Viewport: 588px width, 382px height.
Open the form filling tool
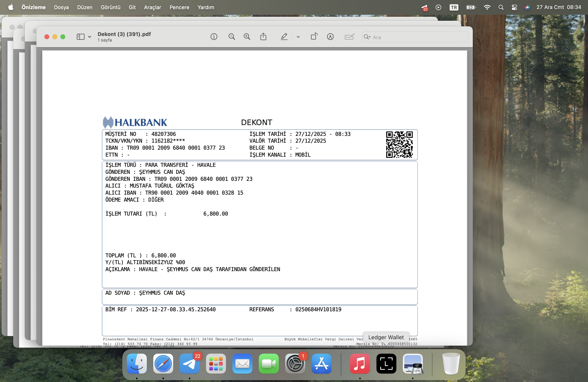349,37
